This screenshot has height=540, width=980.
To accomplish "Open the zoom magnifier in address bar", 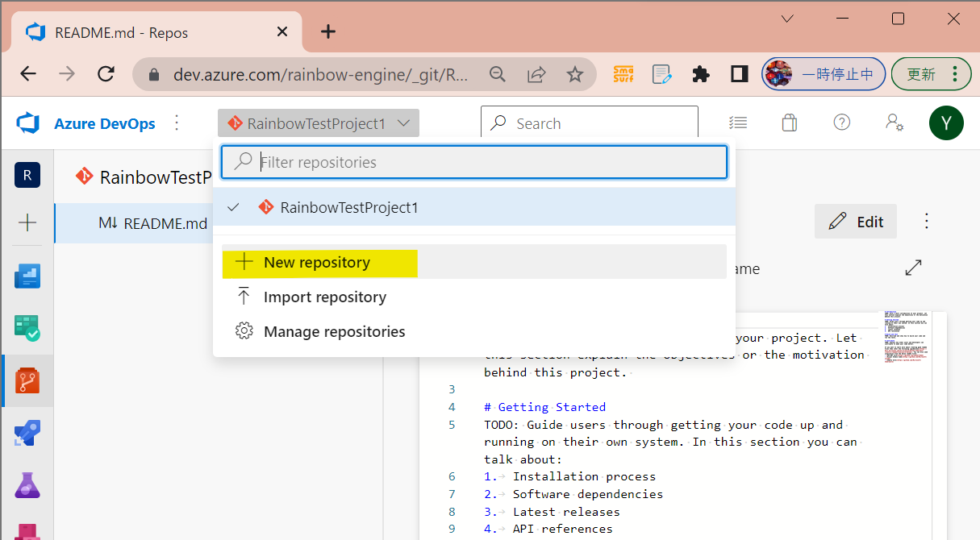I will [x=498, y=74].
